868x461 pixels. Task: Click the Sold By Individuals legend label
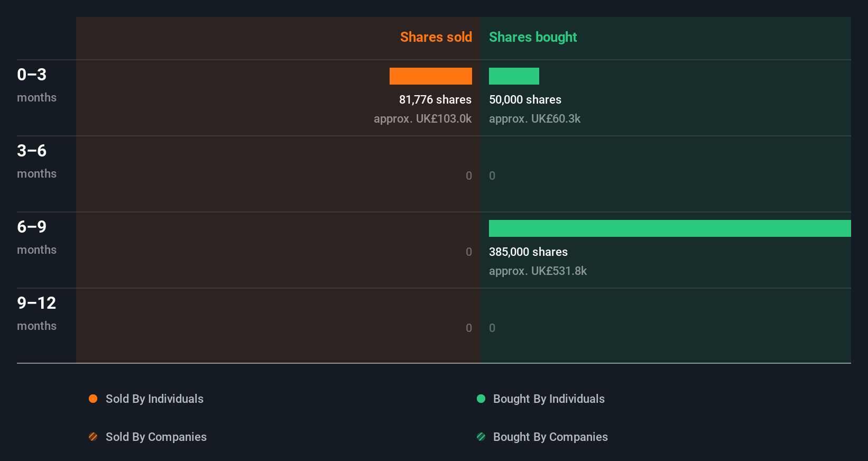(x=154, y=399)
